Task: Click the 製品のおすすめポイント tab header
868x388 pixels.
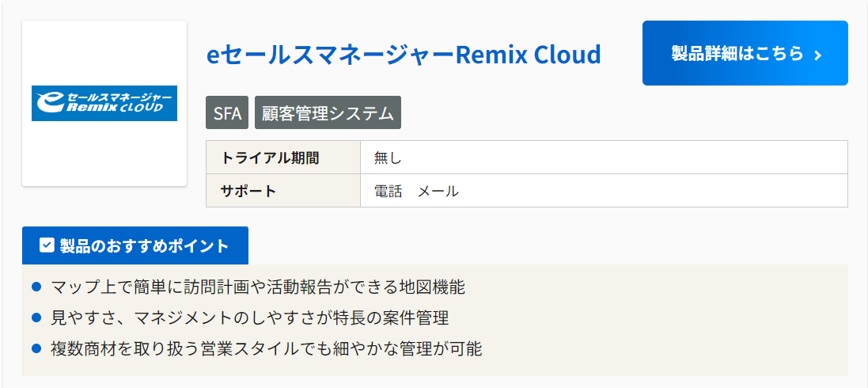Action: [135, 245]
